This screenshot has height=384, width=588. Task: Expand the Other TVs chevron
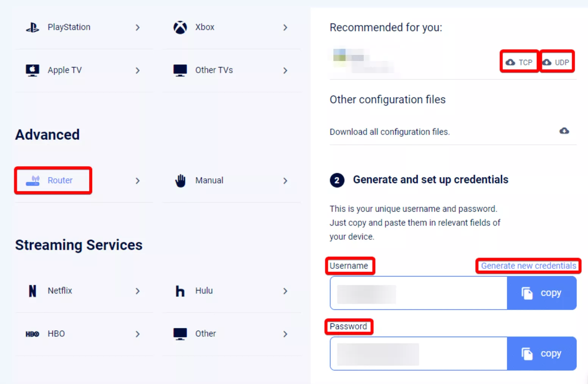[285, 70]
